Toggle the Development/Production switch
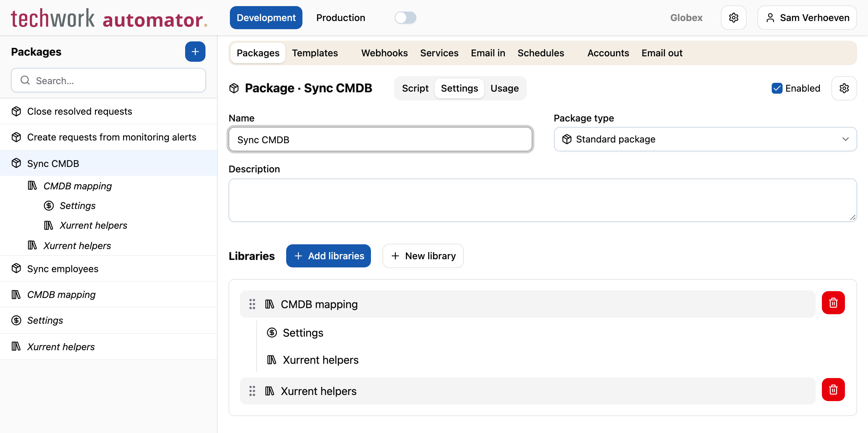The image size is (868, 433). (x=405, y=18)
